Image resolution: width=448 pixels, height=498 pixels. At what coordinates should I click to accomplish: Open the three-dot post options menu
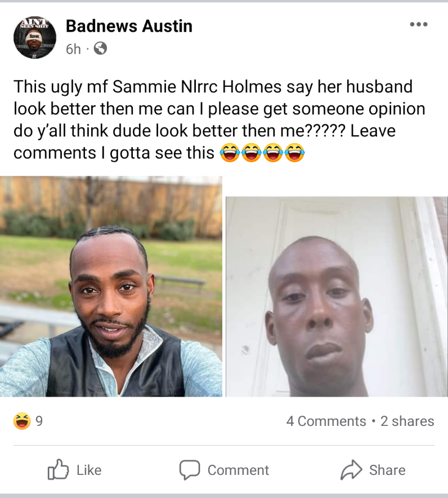pyautogui.click(x=419, y=24)
